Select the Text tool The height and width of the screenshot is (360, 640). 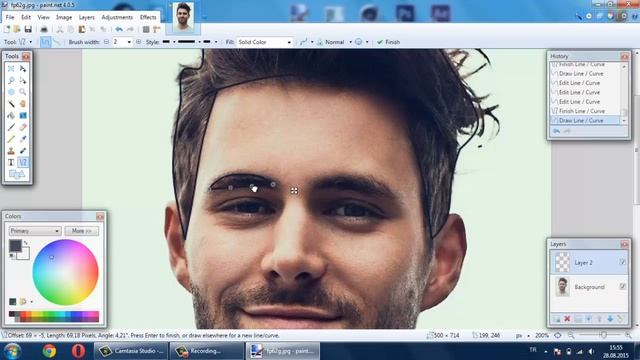pyautogui.click(x=11, y=162)
